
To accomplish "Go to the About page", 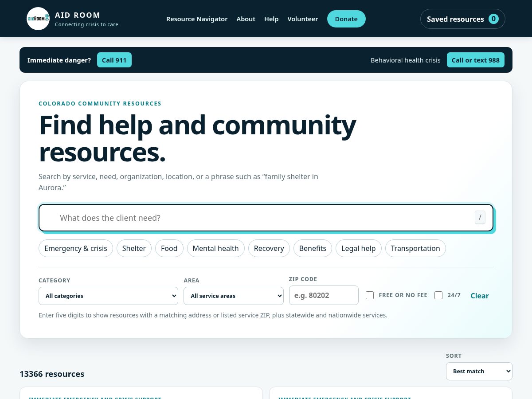I will (x=246, y=19).
